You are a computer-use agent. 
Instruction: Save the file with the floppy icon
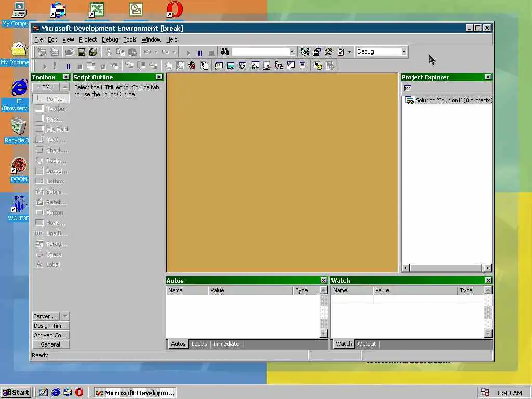click(x=82, y=52)
